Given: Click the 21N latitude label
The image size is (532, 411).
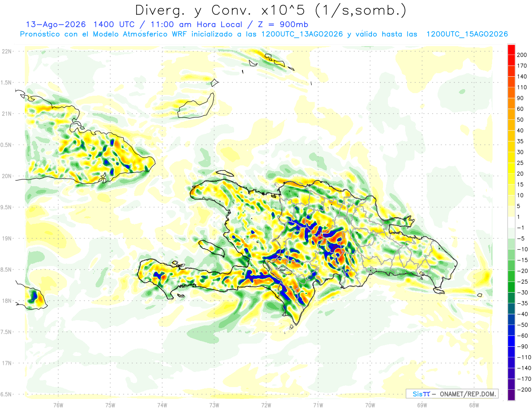Looking at the screenshot, I should pyautogui.click(x=6, y=114).
